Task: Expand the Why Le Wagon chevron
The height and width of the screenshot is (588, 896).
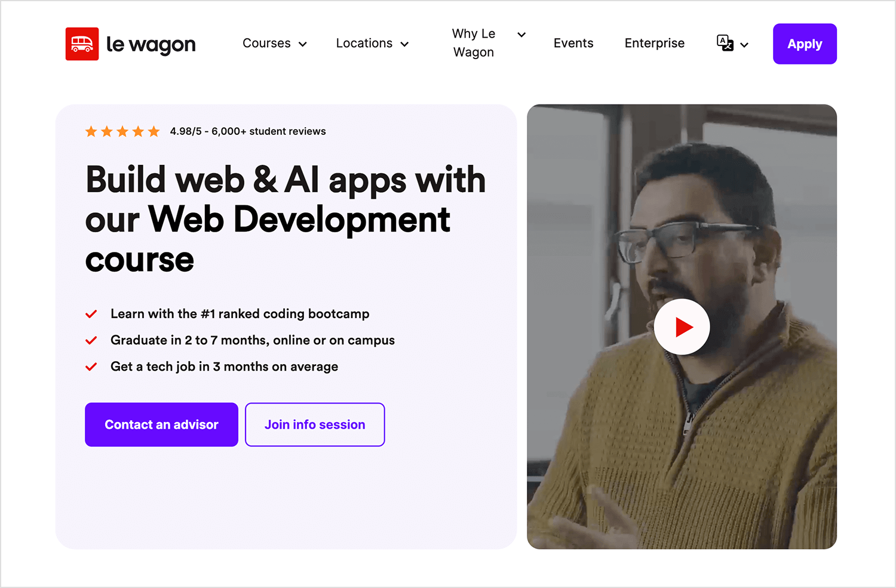Action: (x=521, y=35)
